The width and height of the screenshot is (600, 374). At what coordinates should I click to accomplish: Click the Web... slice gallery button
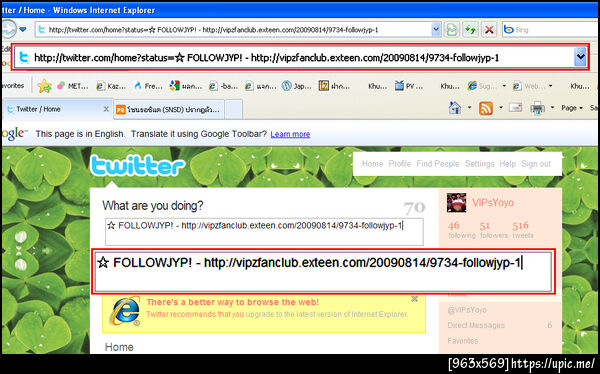pos(528,86)
